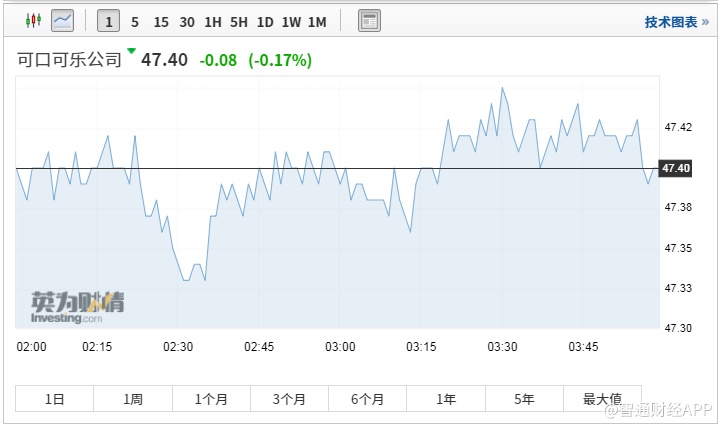Click the 02:00 time axis label
722x429 pixels.
pyautogui.click(x=31, y=347)
